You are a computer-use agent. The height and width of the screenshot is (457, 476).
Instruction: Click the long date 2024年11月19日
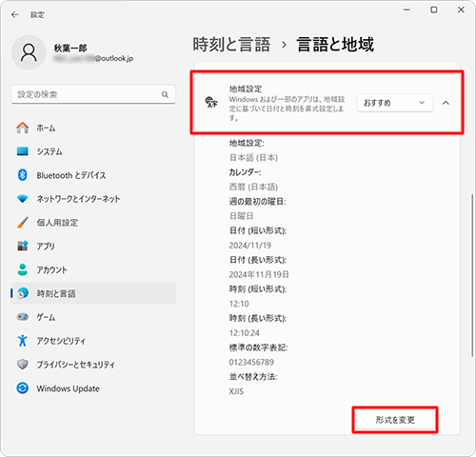259,274
